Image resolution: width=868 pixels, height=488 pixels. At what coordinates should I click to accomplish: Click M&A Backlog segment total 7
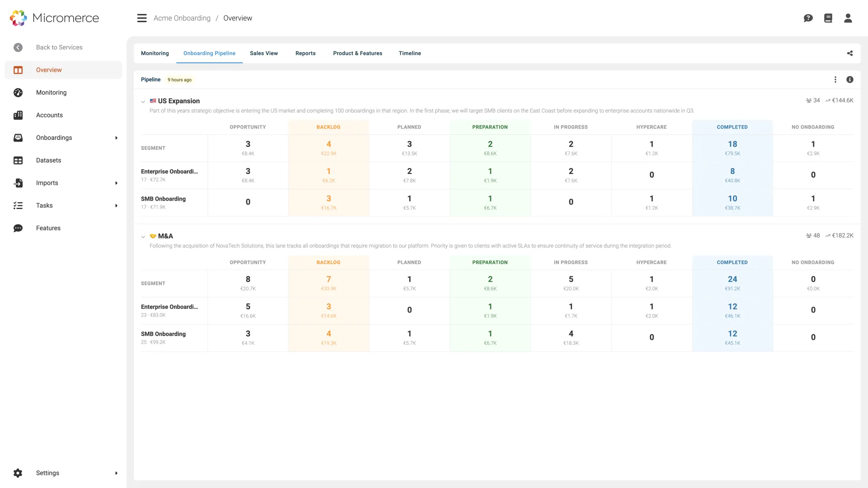(329, 279)
